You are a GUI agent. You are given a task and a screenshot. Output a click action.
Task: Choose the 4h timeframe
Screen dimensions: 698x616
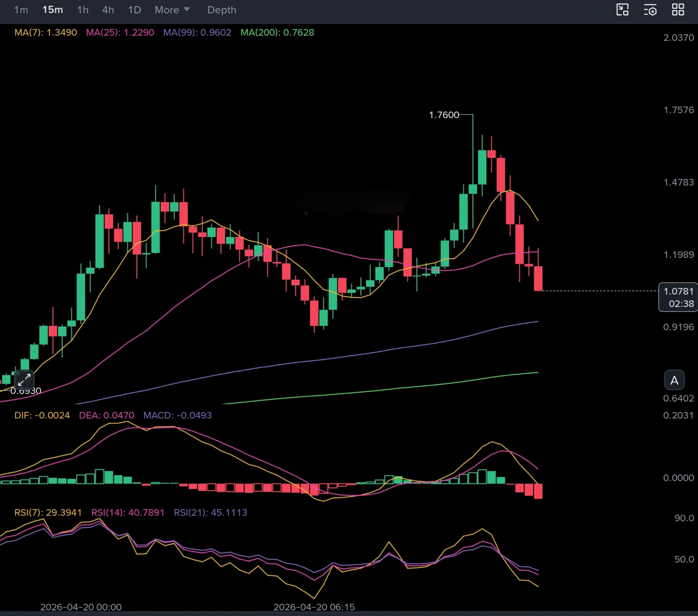pyautogui.click(x=108, y=10)
